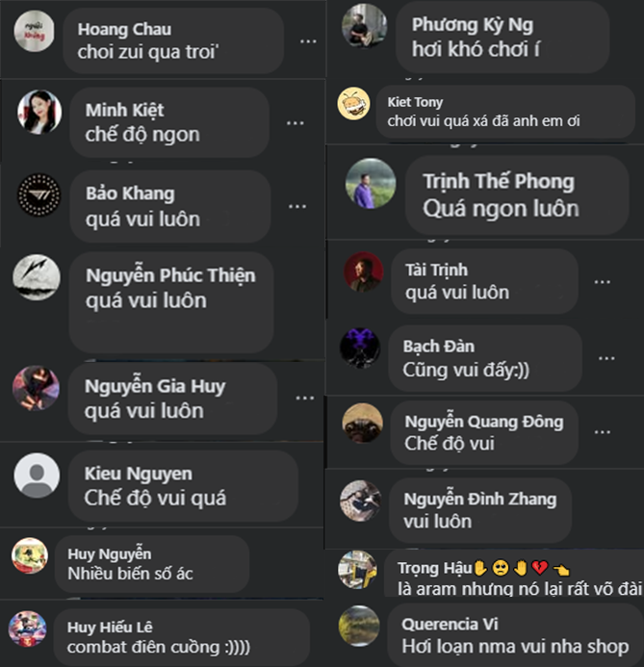The height and width of the screenshot is (667, 644).
Task: Open three-dot menu beside Bảo Khang's comment
Action: tap(297, 207)
